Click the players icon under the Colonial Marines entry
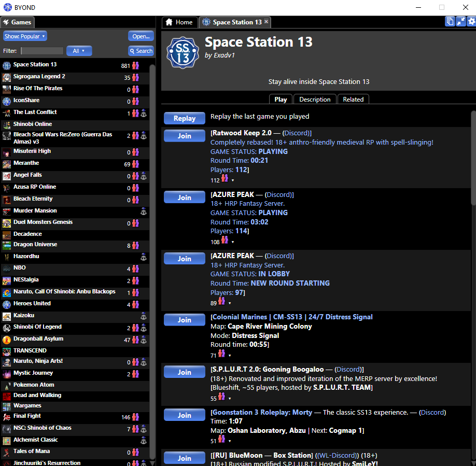 point(222,354)
